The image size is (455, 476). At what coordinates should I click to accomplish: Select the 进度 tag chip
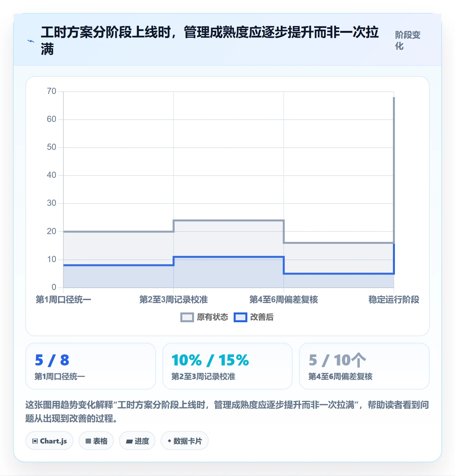(x=137, y=441)
